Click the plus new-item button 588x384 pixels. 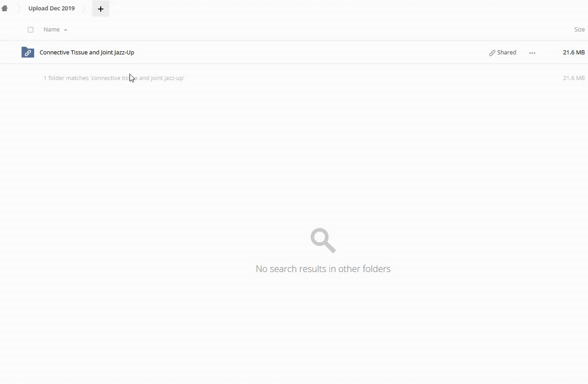click(x=101, y=9)
